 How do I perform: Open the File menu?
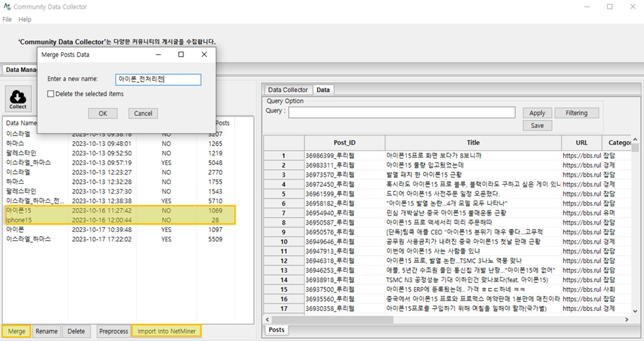[x=7, y=19]
